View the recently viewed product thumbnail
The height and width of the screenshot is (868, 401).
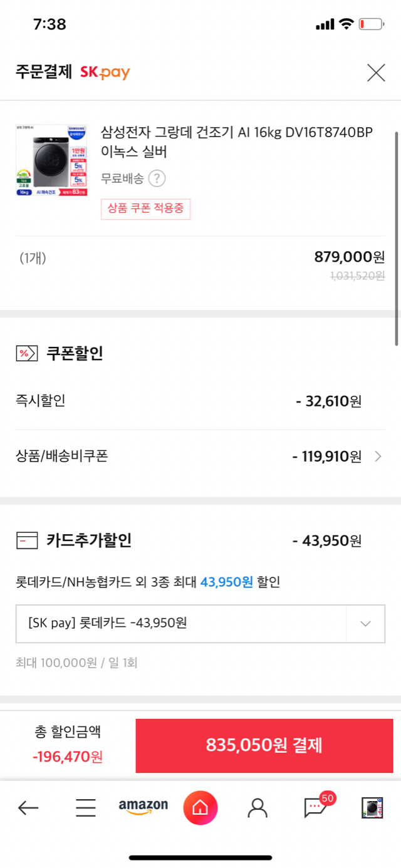[372, 808]
